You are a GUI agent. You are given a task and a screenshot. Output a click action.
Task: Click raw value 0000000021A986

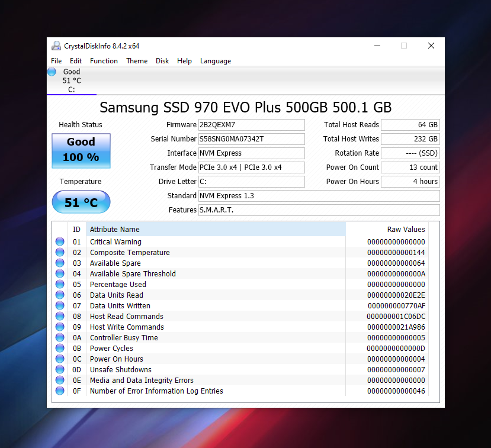pos(396,327)
